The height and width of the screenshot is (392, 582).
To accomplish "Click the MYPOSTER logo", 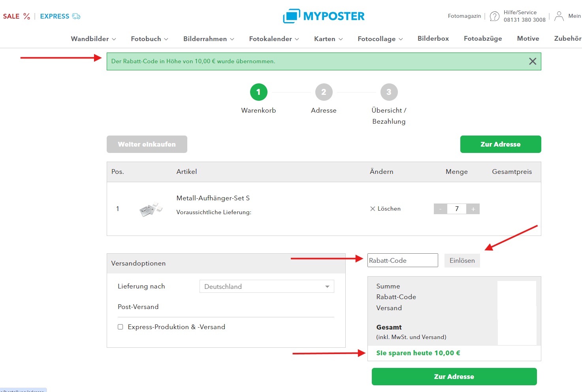I will click(x=324, y=16).
